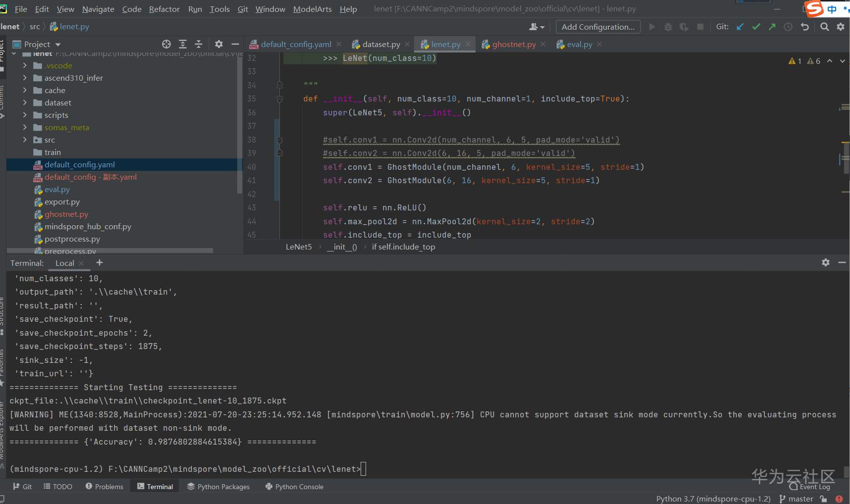Add new terminal session tab
The width and height of the screenshot is (850, 504).
click(100, 263)
